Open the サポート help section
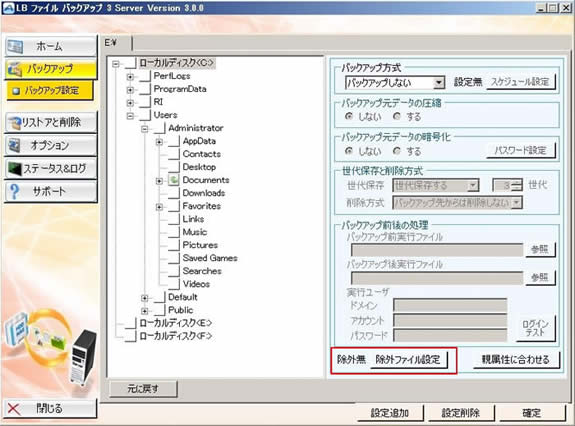 tap(51, 191)
